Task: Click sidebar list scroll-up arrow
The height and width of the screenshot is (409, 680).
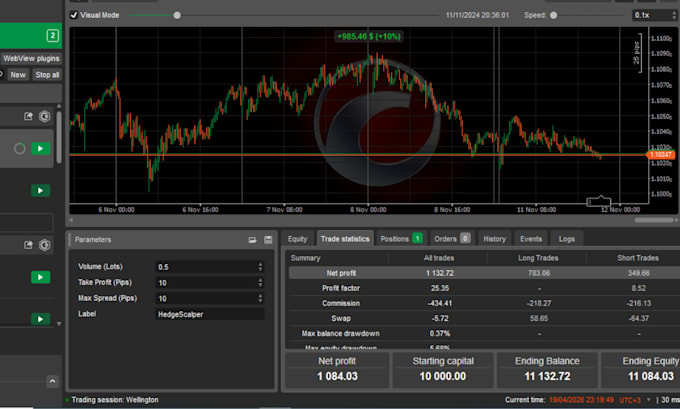Action: 59,106
